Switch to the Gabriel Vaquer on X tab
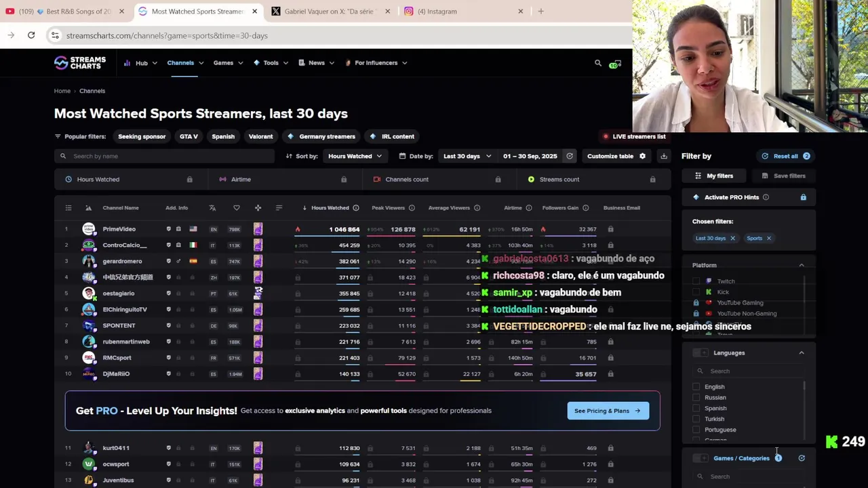Viewport: 868px width, 488px height. click(x=332, y=12)
